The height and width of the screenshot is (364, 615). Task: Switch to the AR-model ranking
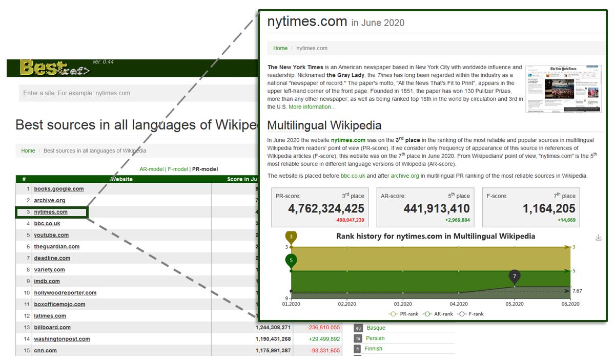152,169
